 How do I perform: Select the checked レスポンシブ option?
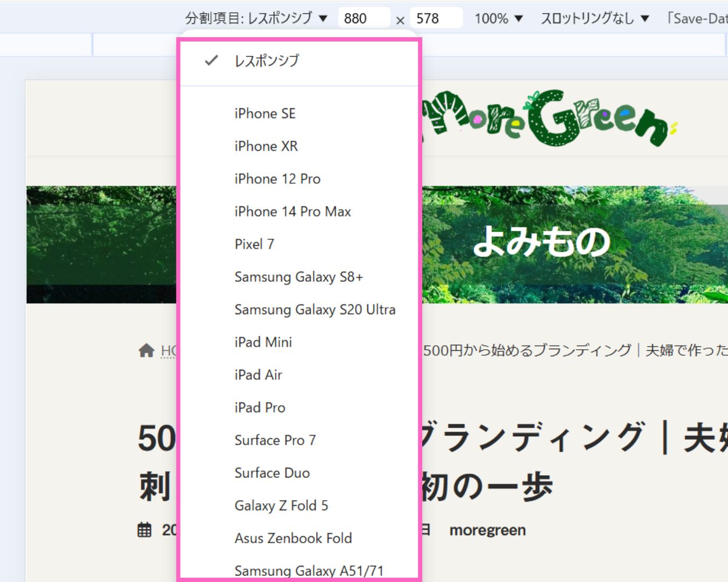[x=266, y=61]
